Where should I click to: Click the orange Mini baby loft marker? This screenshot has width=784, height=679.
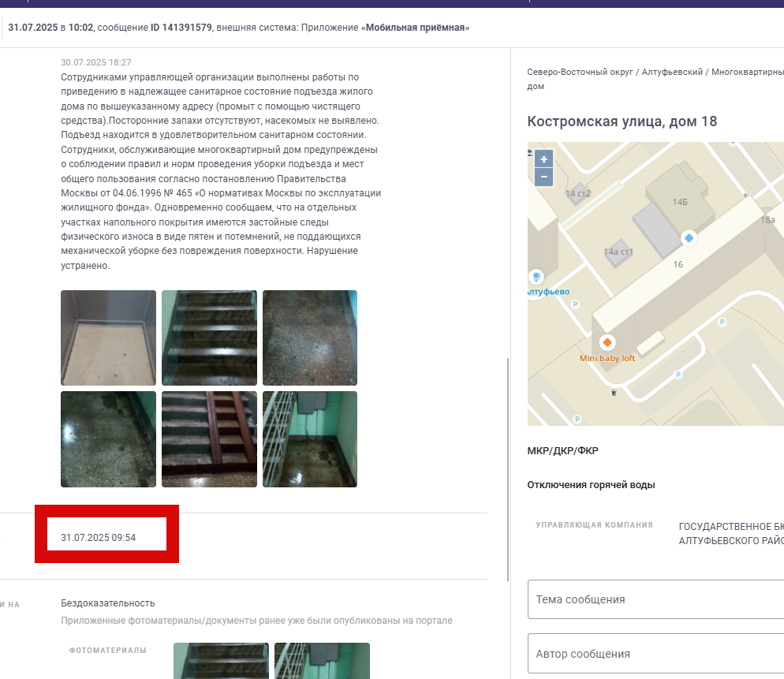click(607, 342)
